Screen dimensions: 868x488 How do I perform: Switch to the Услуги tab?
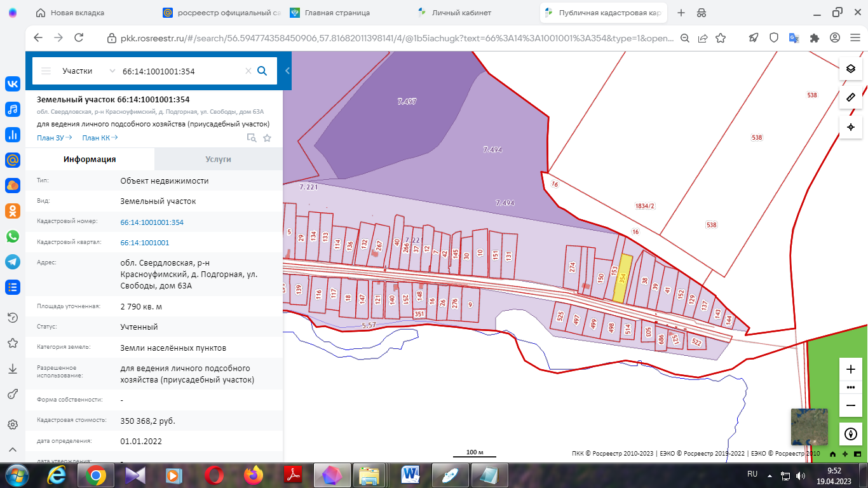click(x=218, y=159)
